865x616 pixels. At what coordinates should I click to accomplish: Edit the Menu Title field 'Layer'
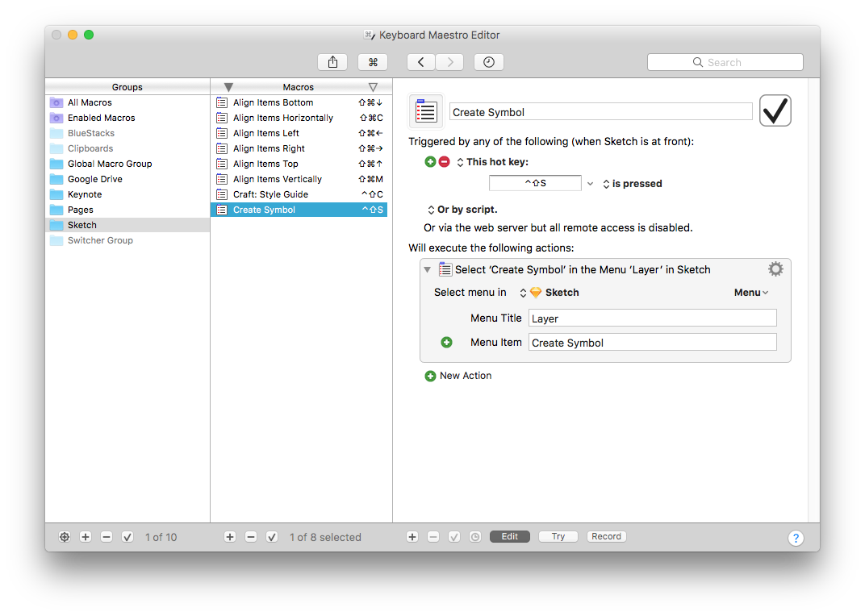coord(653,318)
